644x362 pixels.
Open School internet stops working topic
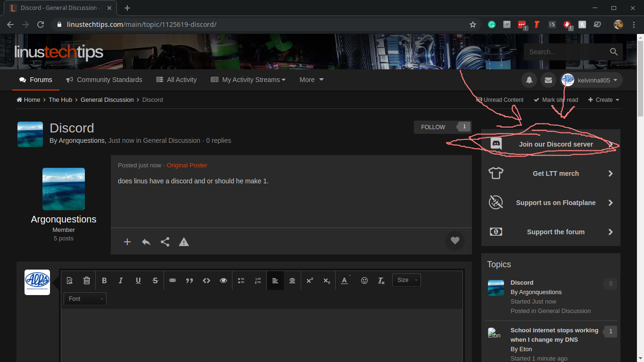click(554, 335)
